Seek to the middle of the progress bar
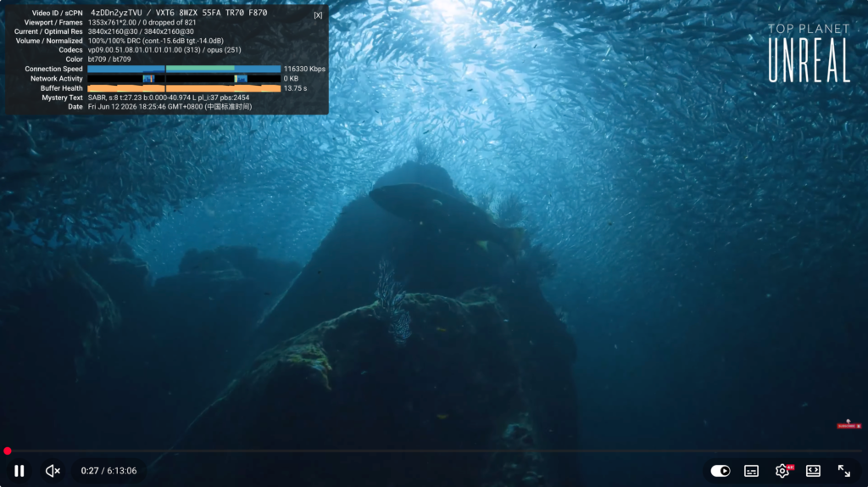 click(x=434, y=451)
